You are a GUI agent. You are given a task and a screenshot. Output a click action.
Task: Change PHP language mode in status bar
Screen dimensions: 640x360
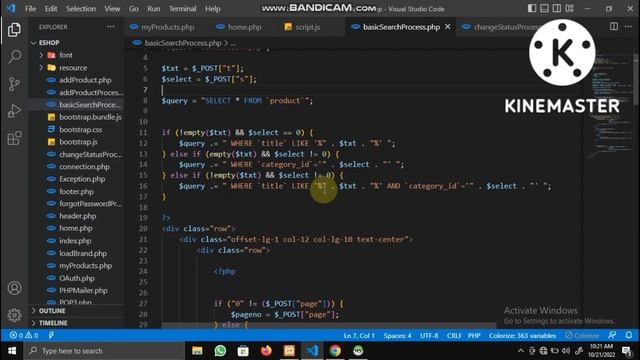point(474,336)
